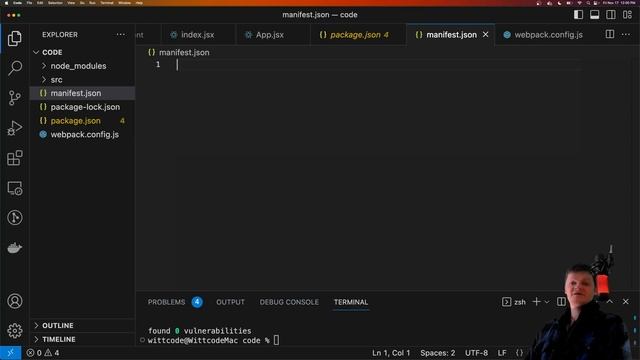
Task: Create a new terminal with plus icon
Action: click(x=536, y=302)
